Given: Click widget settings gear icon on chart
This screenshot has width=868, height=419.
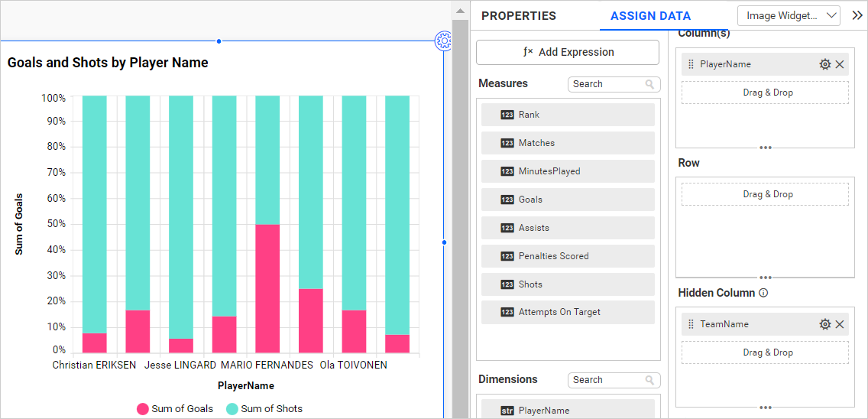Looking at the screenshot, I should pyautogui.click(x=443, y=41).
